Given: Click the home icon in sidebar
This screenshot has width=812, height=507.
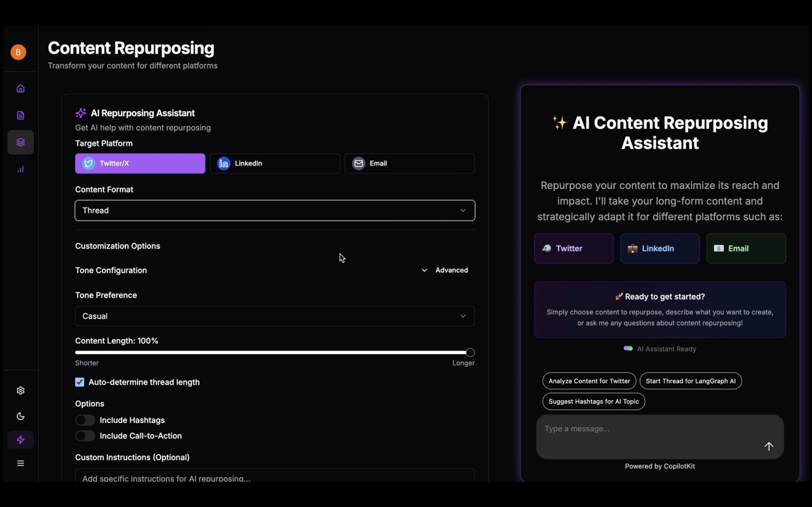Looking at the screenshot, I should pos(21,88).
